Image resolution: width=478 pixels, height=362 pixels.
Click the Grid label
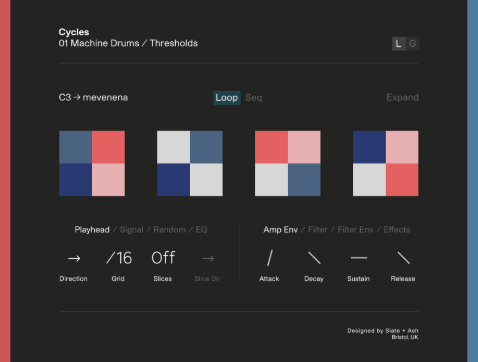pos(118,279)
